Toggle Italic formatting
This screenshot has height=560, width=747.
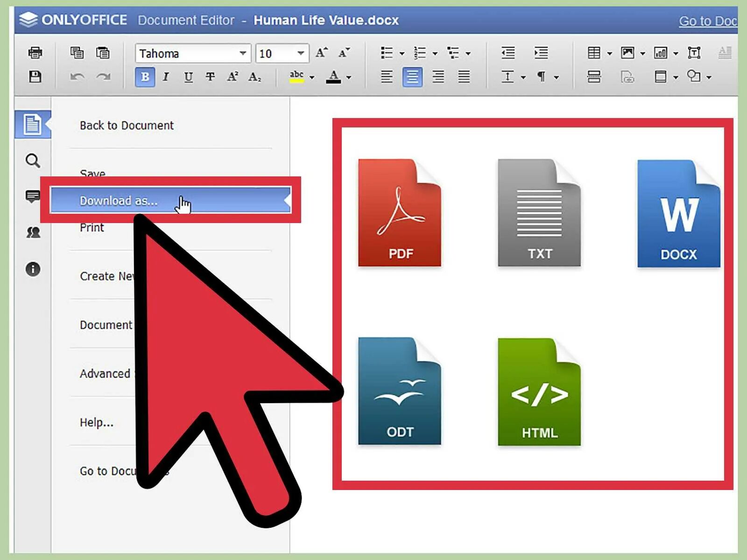click(x=166, y=77)
